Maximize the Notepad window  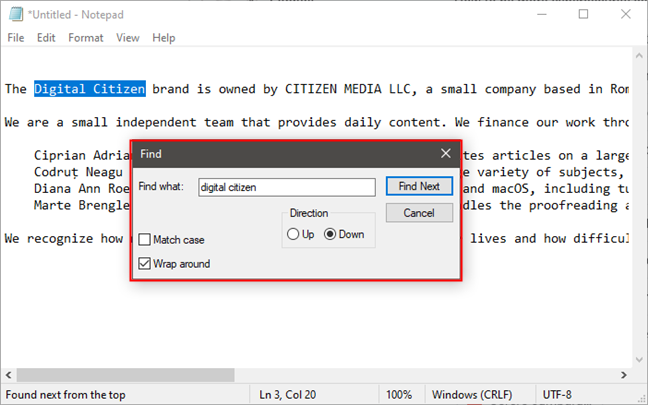pyautogui.click(x=583, y=14)
